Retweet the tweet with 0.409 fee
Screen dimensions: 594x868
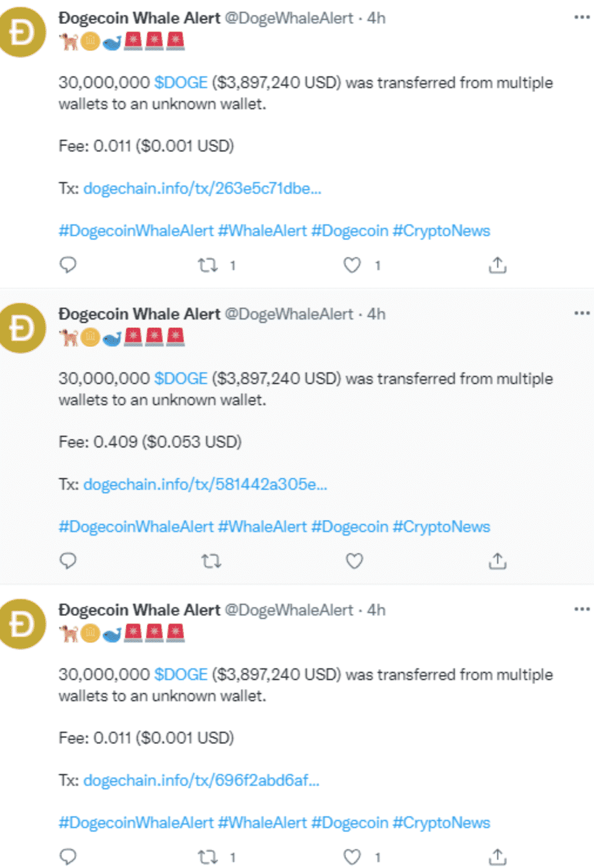[211, 561]
